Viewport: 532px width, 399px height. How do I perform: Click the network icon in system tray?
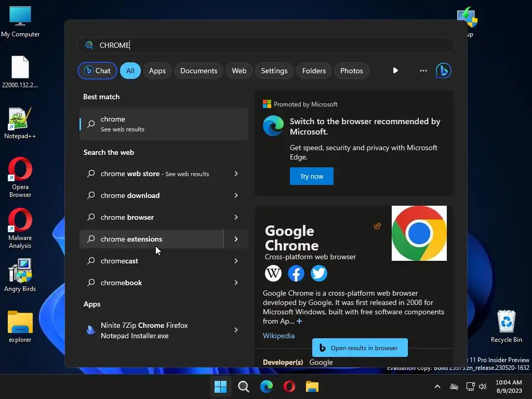point(470,387)
